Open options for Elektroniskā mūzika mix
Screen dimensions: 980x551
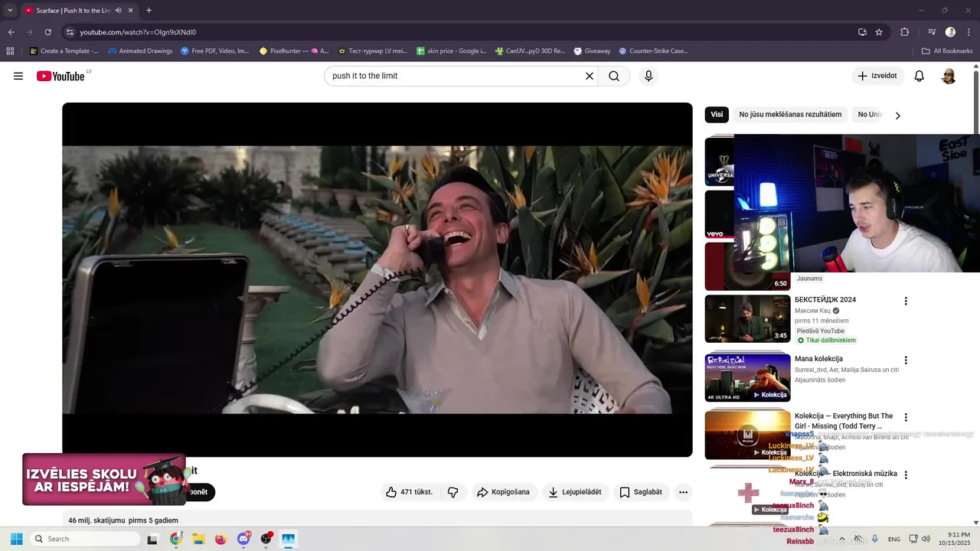906,474
